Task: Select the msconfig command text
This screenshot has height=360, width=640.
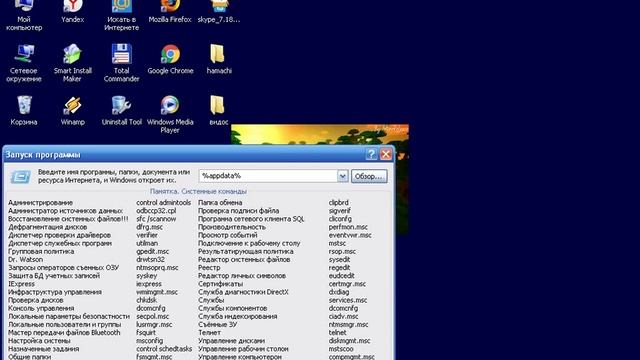Action: pos(149,341)
